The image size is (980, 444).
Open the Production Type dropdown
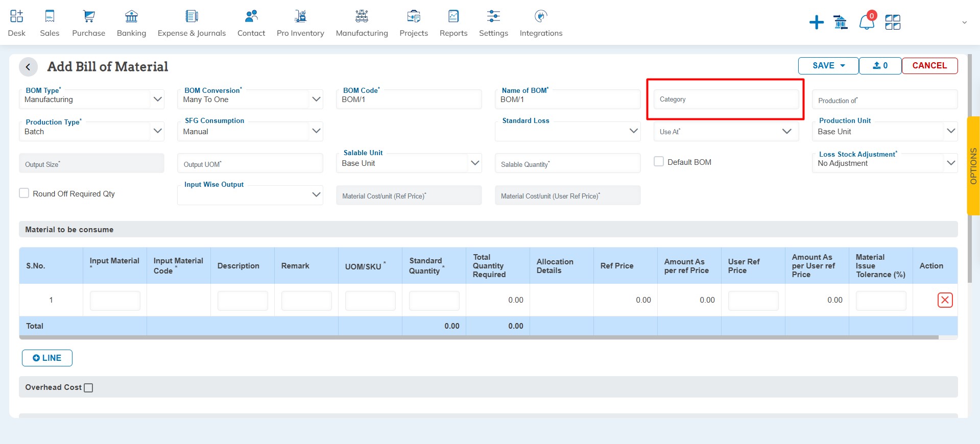coord(91,131)
